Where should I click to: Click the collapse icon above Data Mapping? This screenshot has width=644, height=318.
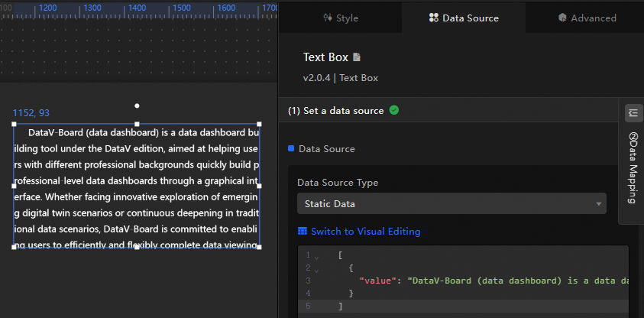633,113
